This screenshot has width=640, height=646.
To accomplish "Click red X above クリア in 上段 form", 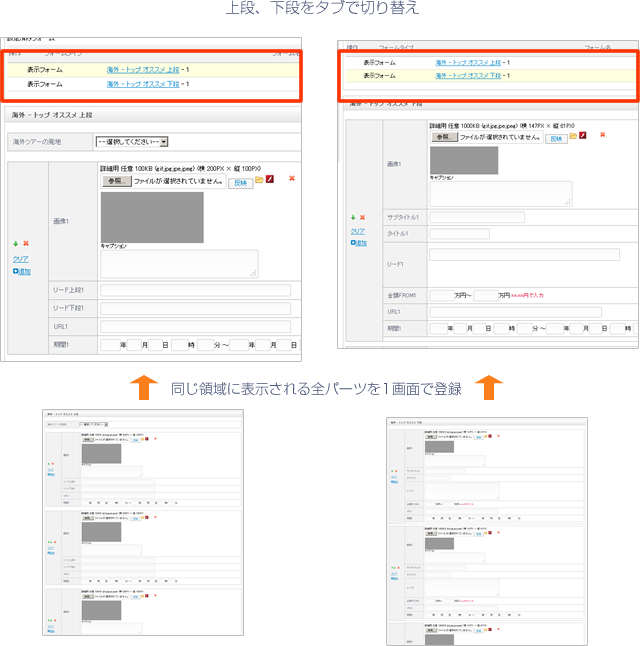I will [x=26, y=243].
